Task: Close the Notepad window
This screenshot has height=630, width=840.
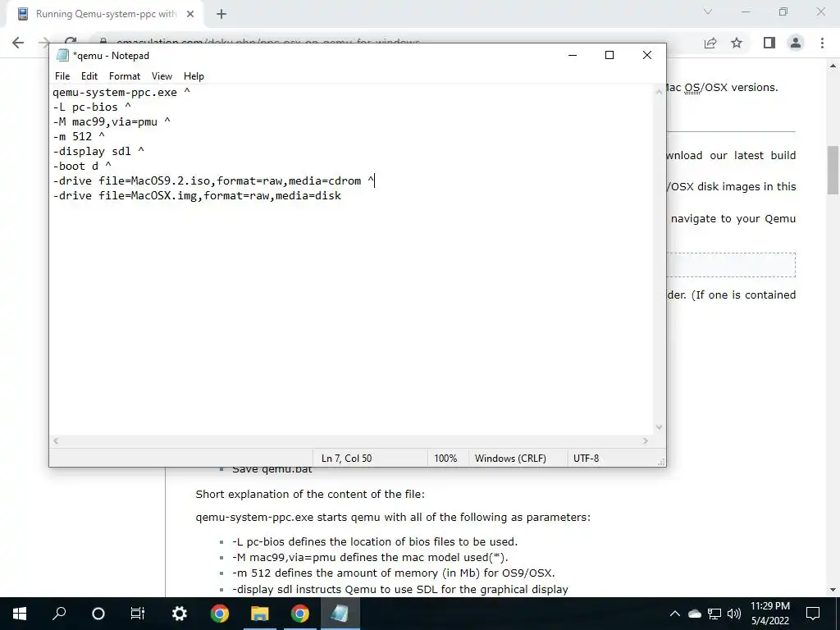Action: 646,55
